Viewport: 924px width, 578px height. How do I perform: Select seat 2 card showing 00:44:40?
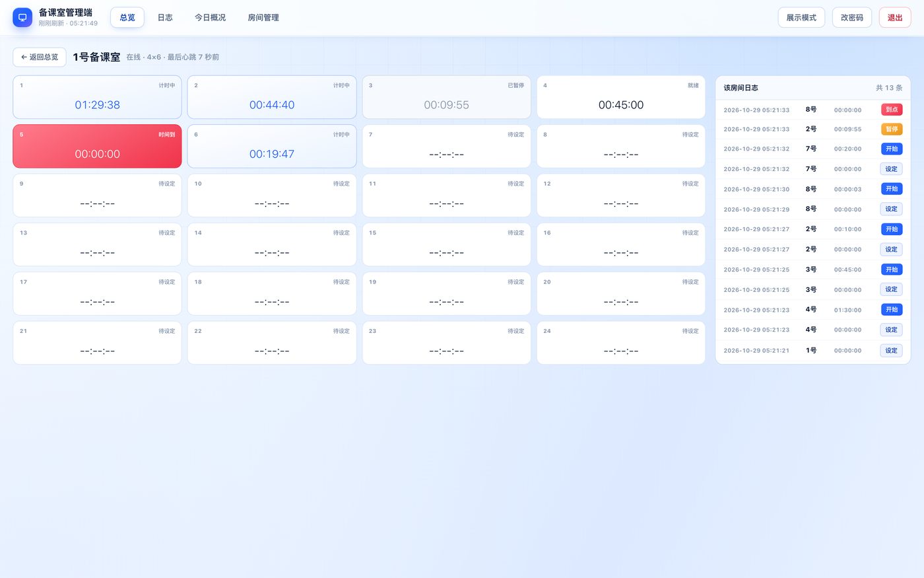coord(272,97)
